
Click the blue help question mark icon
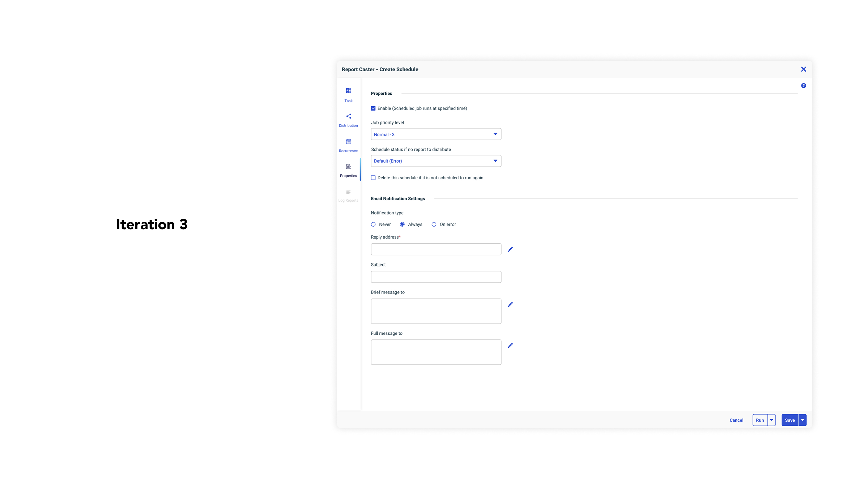[803, 86]
